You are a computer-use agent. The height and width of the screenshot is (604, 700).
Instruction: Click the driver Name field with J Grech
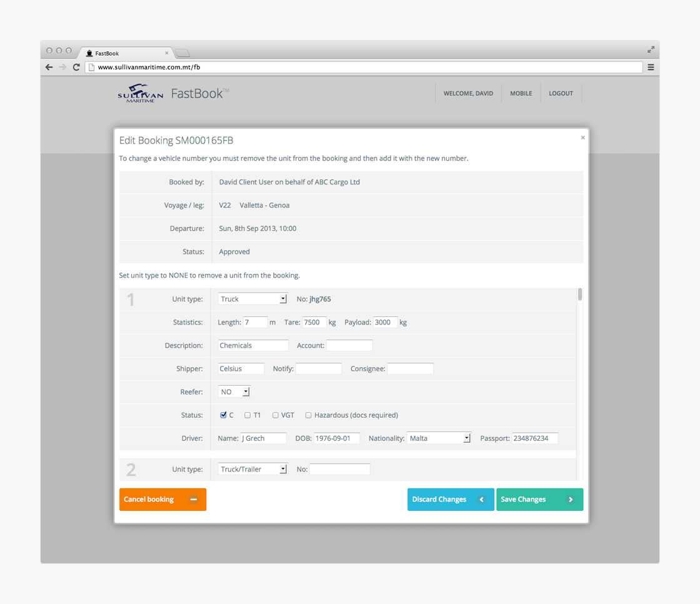coord(263,438)
